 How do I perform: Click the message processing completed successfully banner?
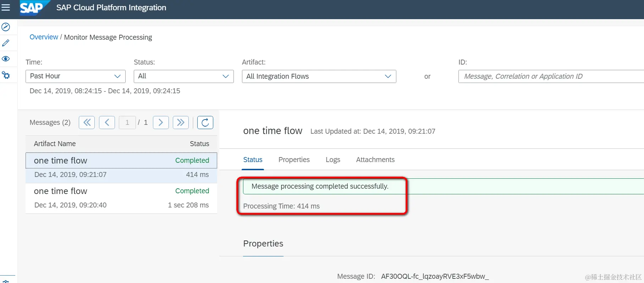(x=444, y=186)
